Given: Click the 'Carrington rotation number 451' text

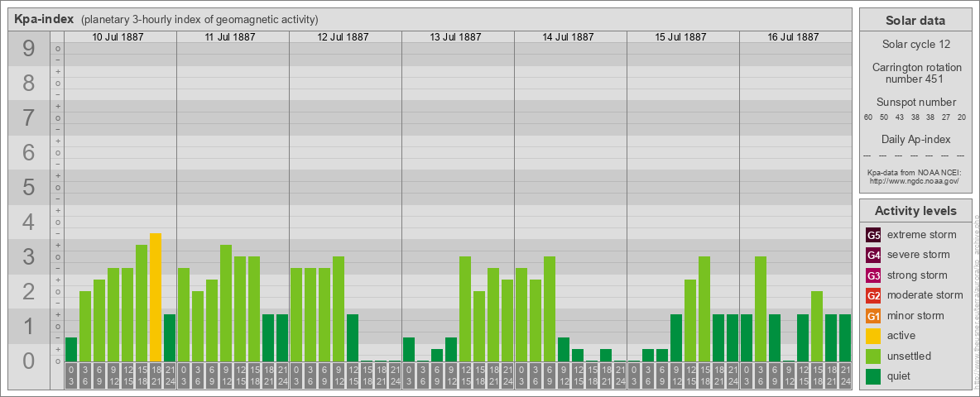Looking at the screenshot, I should pyautogui.click(x=915, y=73).
